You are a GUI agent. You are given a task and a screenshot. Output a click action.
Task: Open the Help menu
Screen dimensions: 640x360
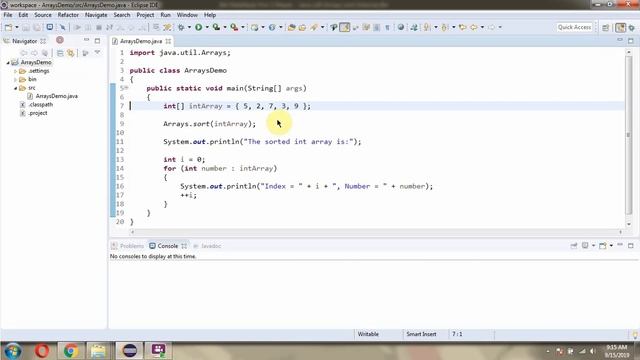click(210, 15)
